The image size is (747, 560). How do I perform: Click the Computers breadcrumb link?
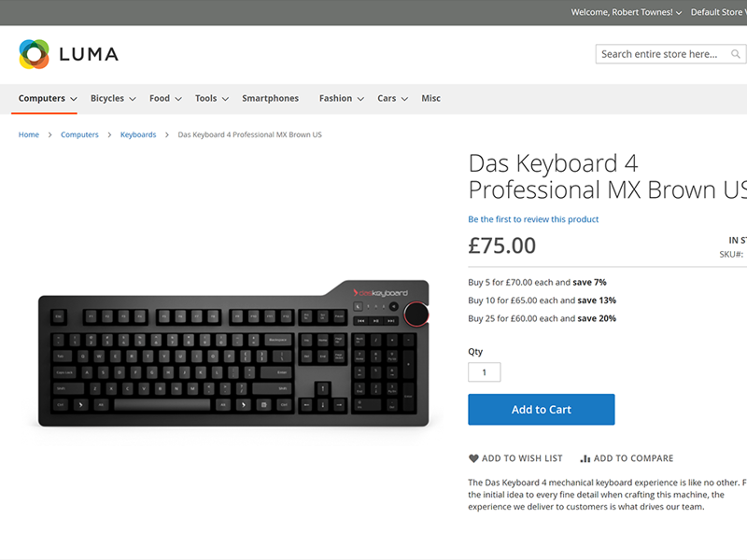click(x=79, y=134)
